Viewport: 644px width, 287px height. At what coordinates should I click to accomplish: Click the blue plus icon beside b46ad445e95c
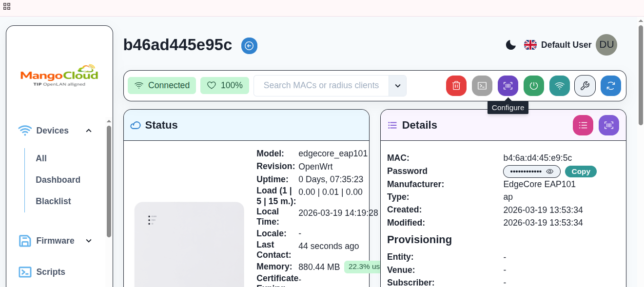coord(249,46)
